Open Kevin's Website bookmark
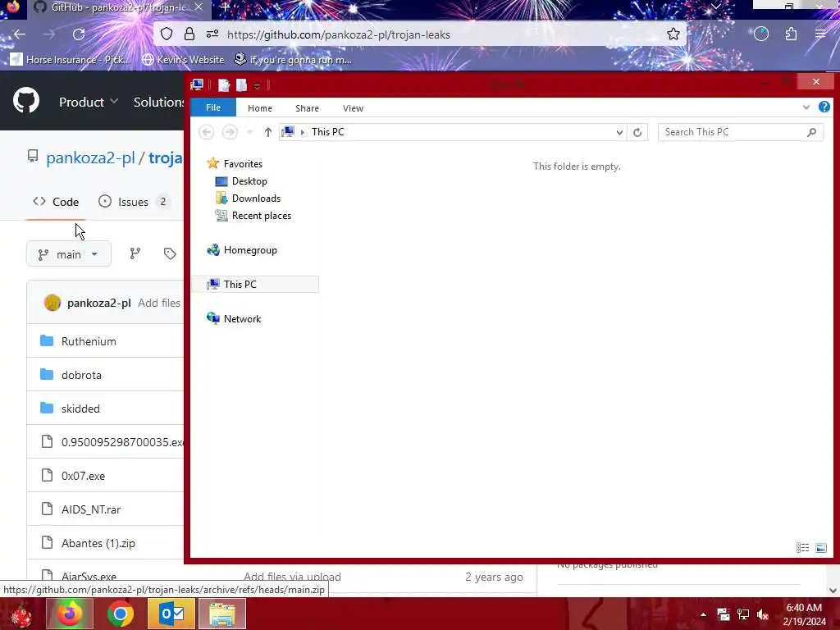840x630 pixels. (183, 59)
